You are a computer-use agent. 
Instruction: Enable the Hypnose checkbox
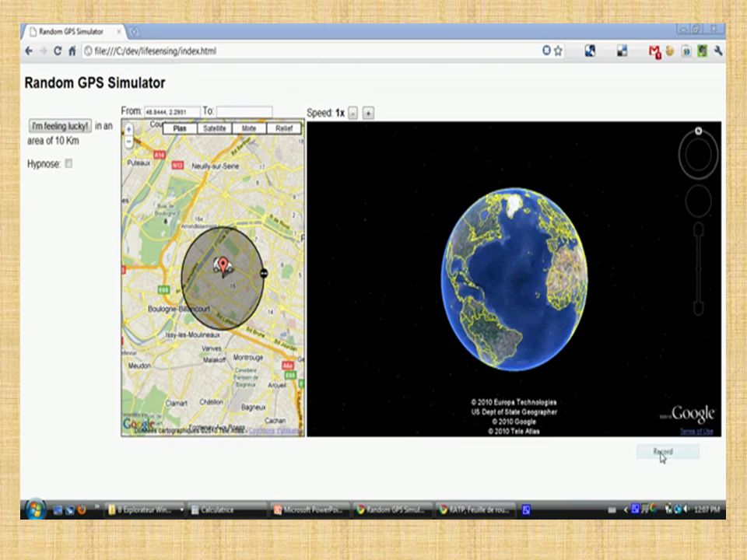tap(68, 163)
